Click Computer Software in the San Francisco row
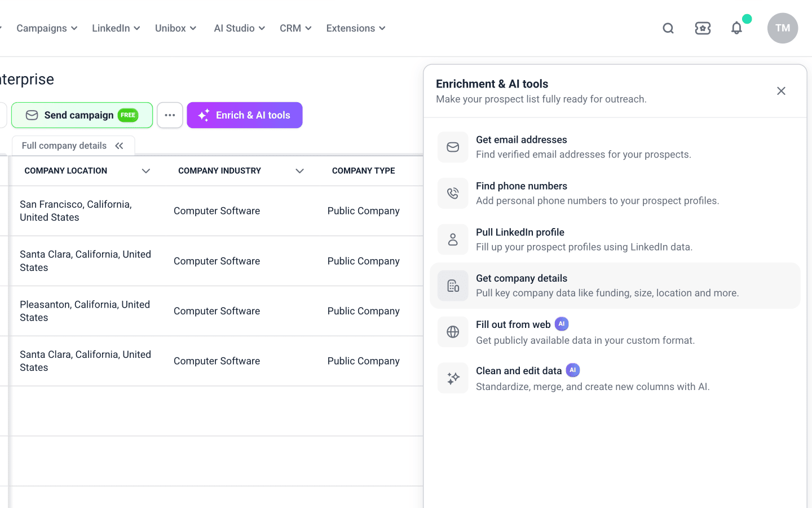Screen dimensions: 812x508 [x=217, y=211]
